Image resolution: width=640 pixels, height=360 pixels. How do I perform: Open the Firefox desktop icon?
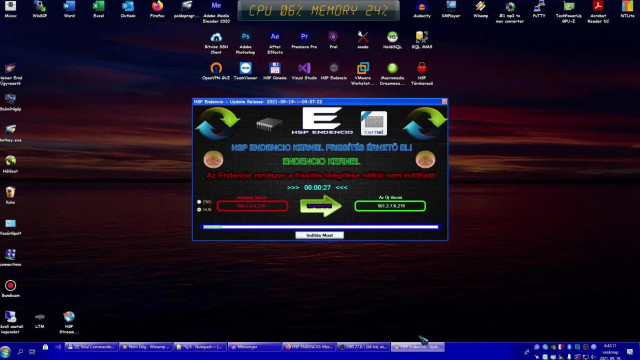click(x=157, y=10)
